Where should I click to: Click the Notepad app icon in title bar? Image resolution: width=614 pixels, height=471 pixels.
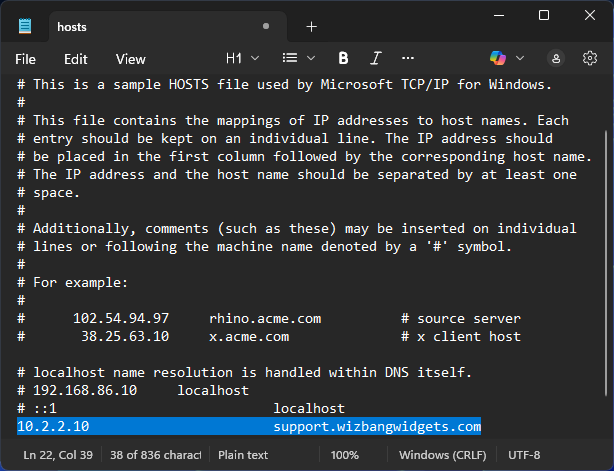[x=25, y=26]
